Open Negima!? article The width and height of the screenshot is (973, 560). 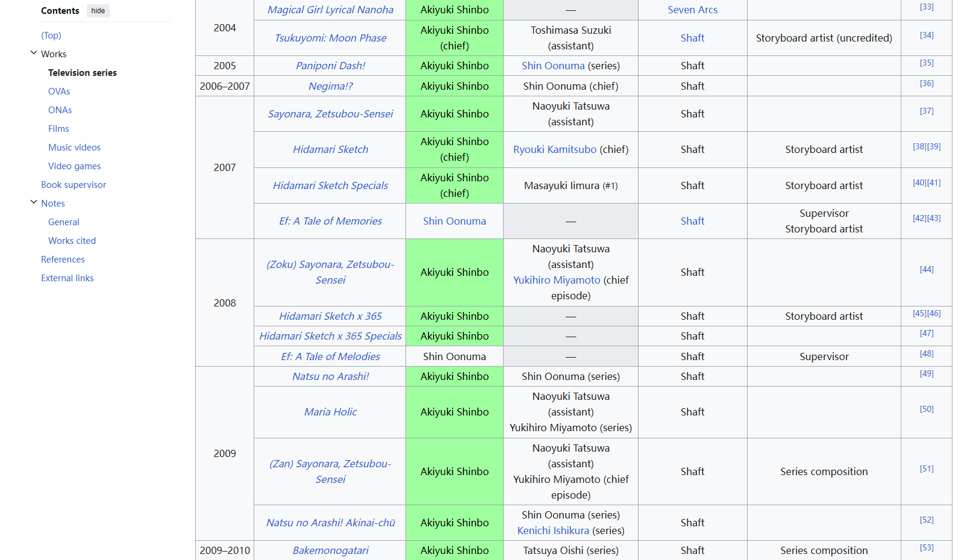click(330, 86)
